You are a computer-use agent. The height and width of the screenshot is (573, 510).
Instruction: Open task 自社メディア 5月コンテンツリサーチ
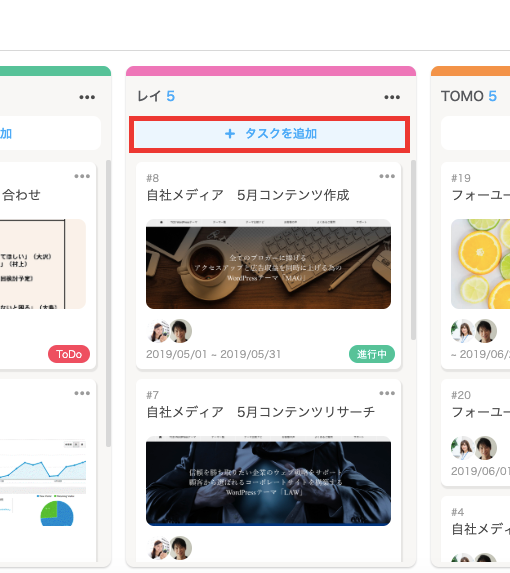pyautogui.click(x=260, y=412)
